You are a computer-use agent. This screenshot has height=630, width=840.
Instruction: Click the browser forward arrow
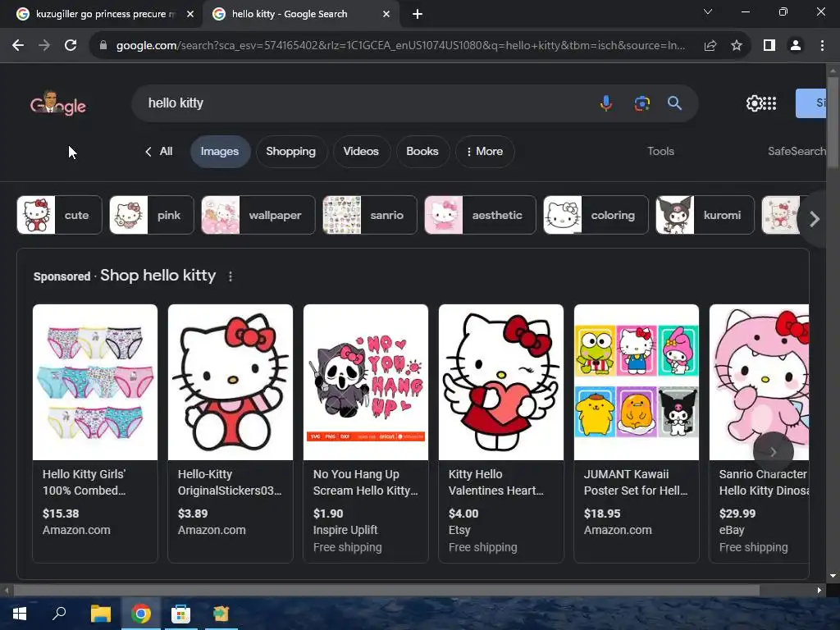pos(44,46)
